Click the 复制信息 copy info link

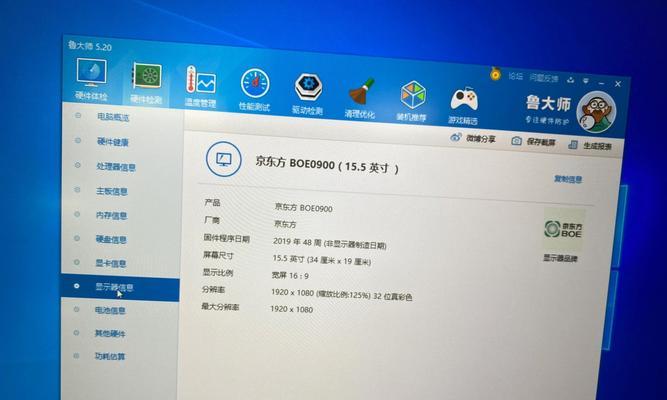[x=568, y=179]
